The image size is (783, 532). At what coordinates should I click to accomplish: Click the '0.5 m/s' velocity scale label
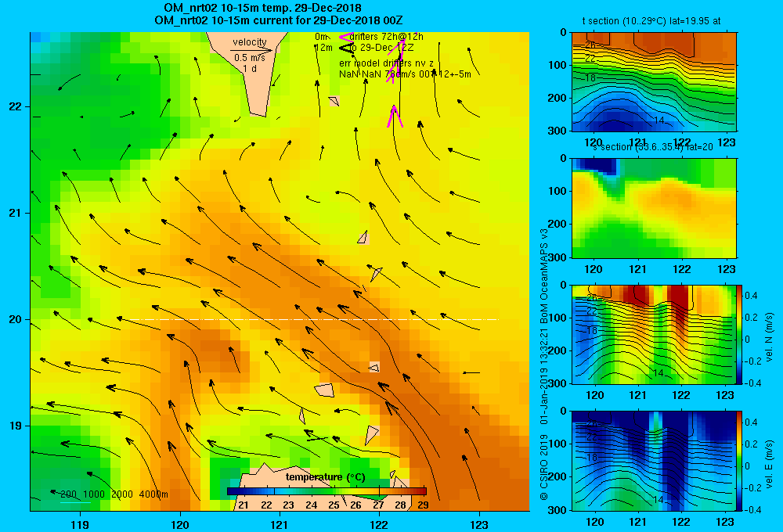tap(250, 58)
